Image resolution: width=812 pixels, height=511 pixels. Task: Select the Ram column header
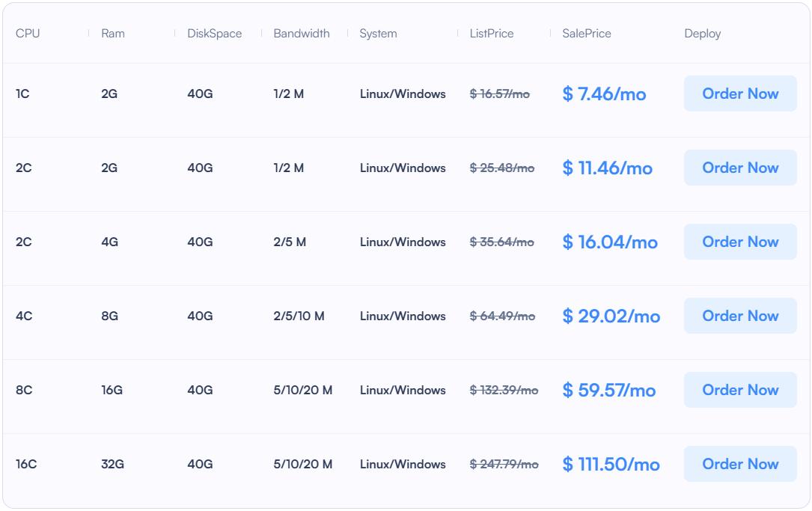click(113, 34)
